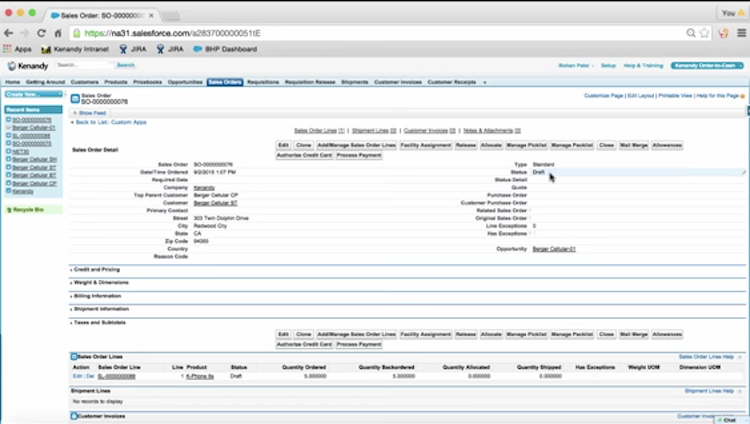Show more tabs with the plus tab
750x424 pixels.
coord(485,82)
